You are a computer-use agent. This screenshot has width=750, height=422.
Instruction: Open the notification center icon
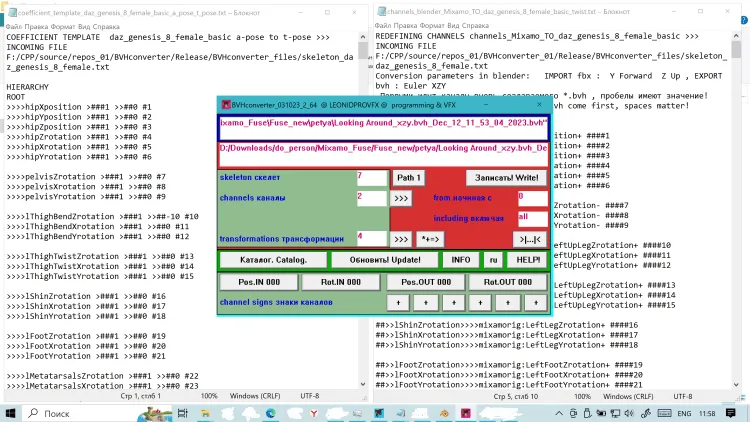730,413
